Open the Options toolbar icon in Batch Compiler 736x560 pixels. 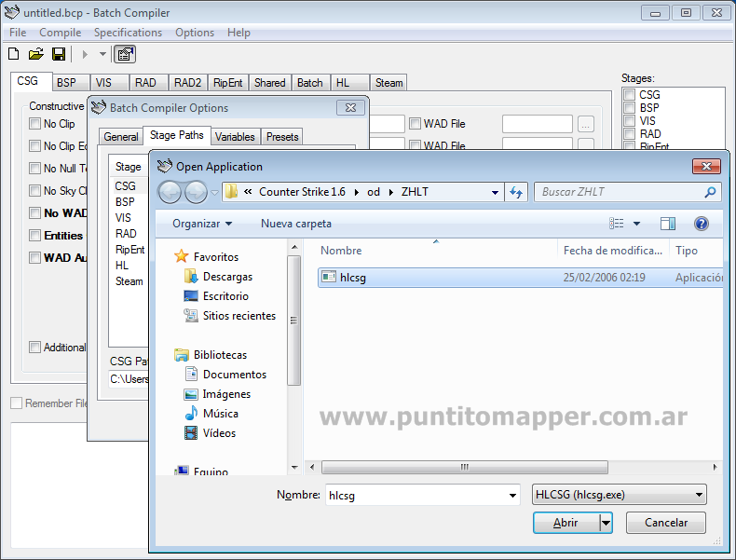tap(125, 54)
